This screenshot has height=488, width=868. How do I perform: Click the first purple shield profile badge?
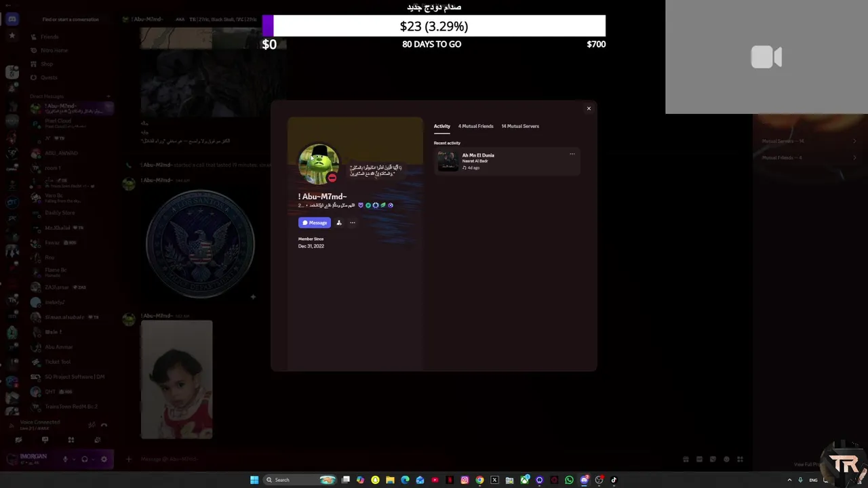pyautogui.click(x=360, y=205)
